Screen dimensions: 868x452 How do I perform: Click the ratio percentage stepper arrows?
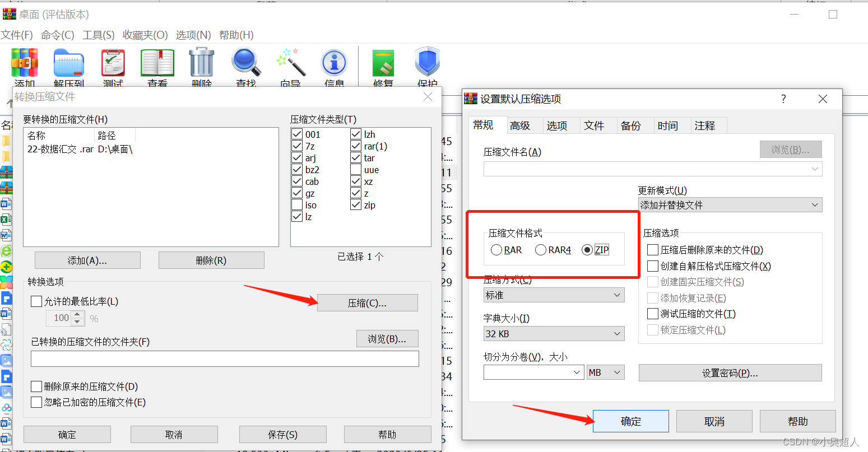tap(78, 318)
